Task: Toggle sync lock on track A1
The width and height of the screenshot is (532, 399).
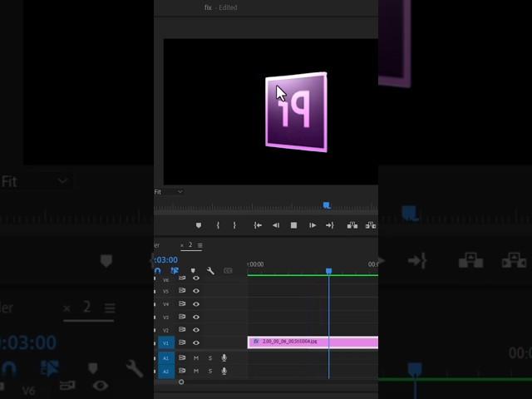Action: (x=182, y=357)
